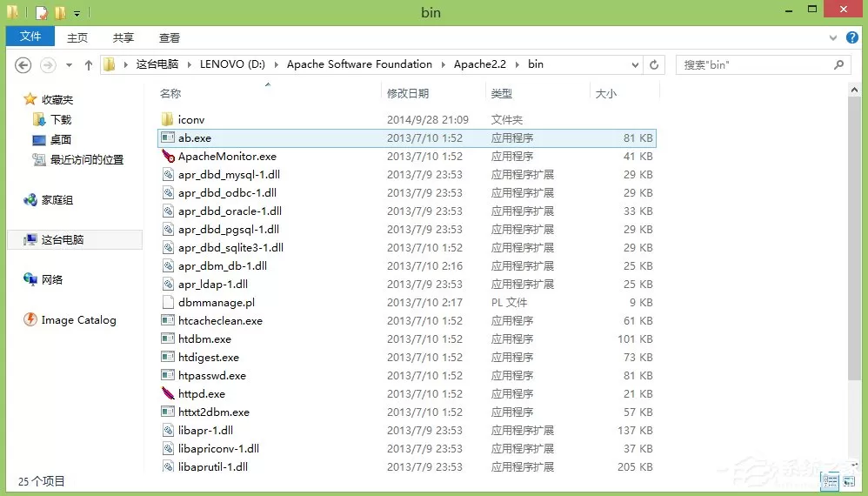Viewport: 868px width, 496px height.
Task: Open recent locations dropdown arrow
Action: [70, 65]
